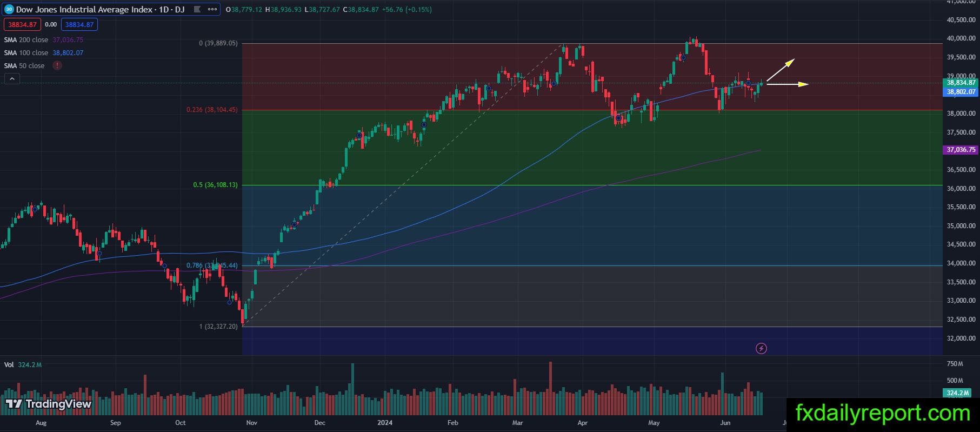Viewport: 980px width, 432px height.
Task: Click the Oct label on the time axis
Action: coord(181,422)
